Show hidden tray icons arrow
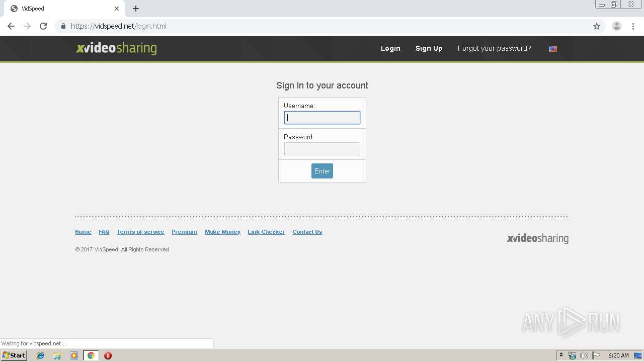Image resolution: width=644 pixels, height=362 pixels. [x=561, y=355]
